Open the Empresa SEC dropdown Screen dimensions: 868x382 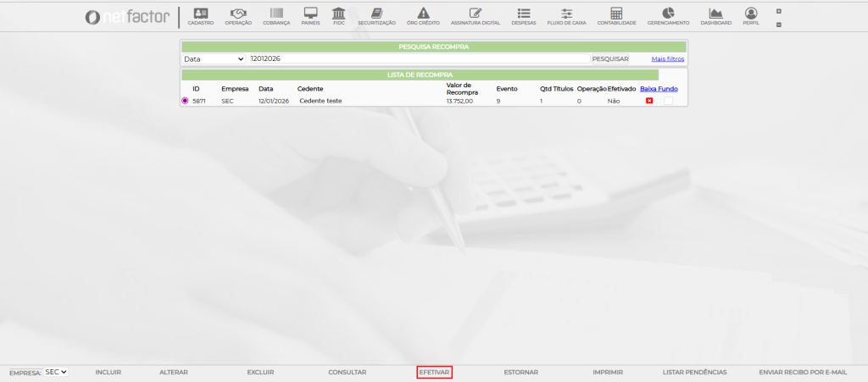click(56, 372)
